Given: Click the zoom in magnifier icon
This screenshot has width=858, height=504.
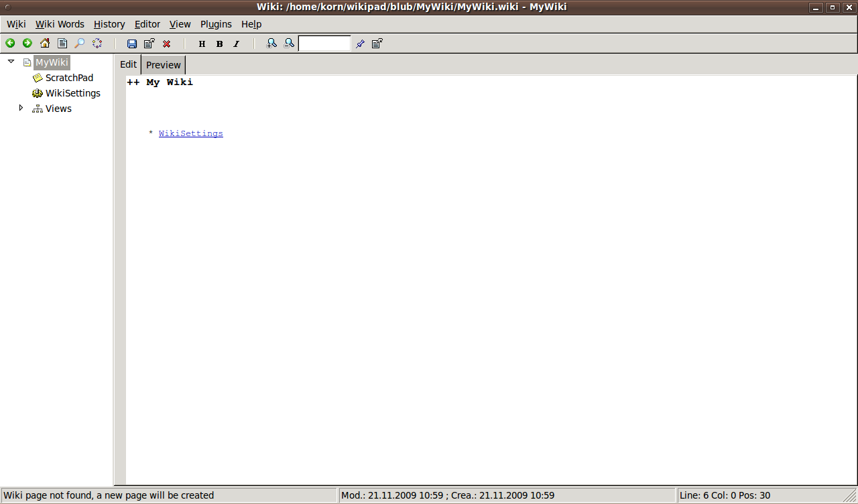Looking at the screenshot, I should coord(271,44).
